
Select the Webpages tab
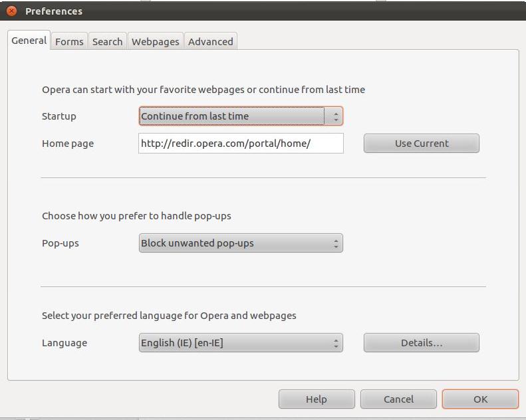pos(155,41)
